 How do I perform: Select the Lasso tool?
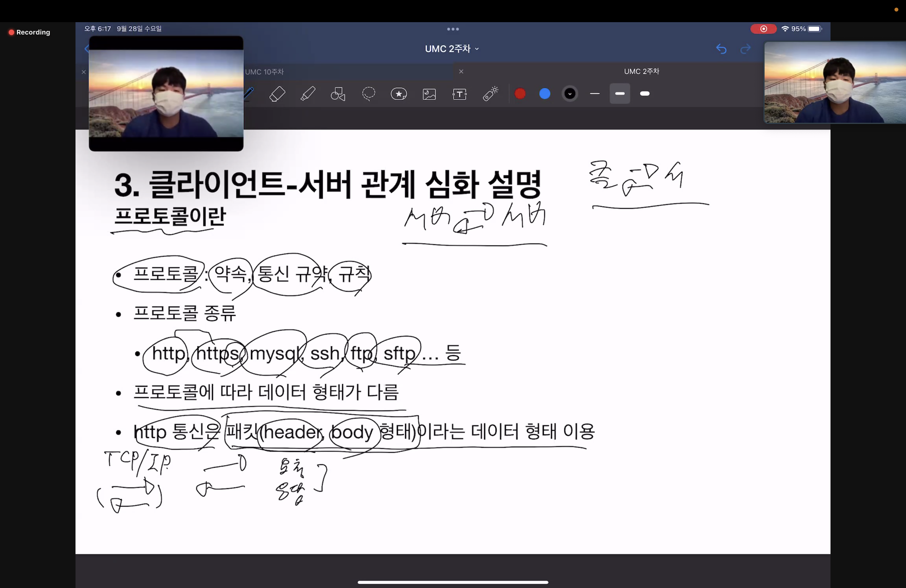click(369, 94)
